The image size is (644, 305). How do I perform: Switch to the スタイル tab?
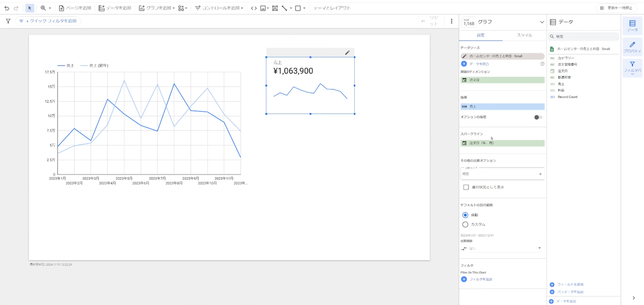524,35
